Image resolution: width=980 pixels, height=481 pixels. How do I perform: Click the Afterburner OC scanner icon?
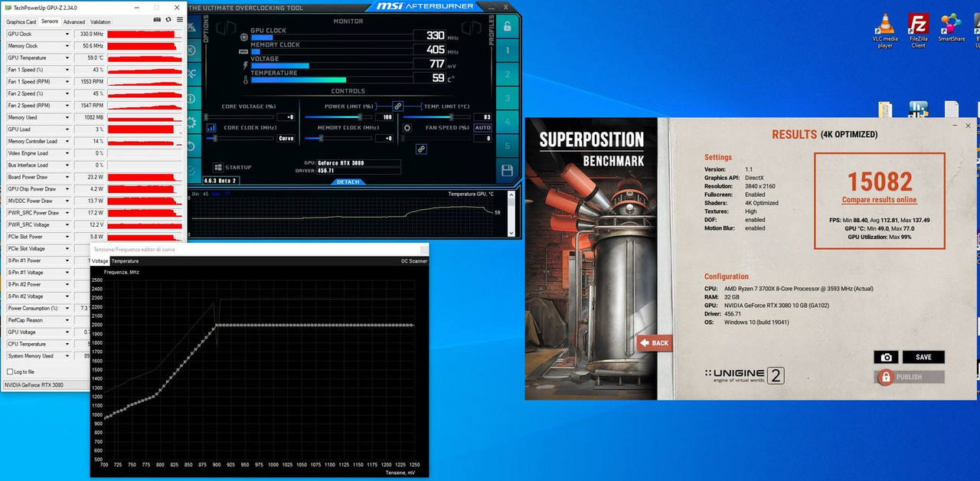click(191, 74)
